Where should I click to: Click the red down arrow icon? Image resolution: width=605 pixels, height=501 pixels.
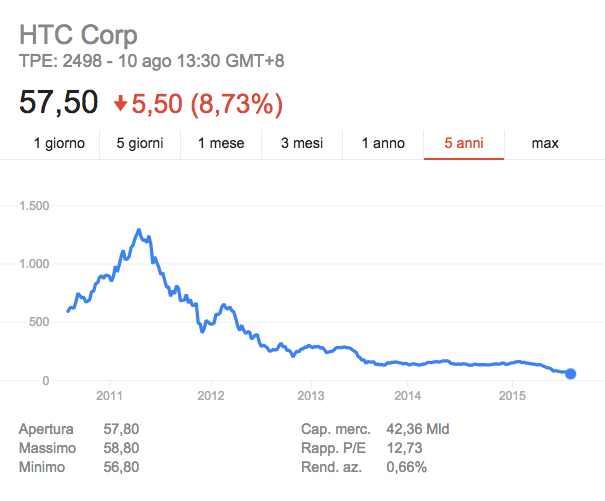point(120,103)
